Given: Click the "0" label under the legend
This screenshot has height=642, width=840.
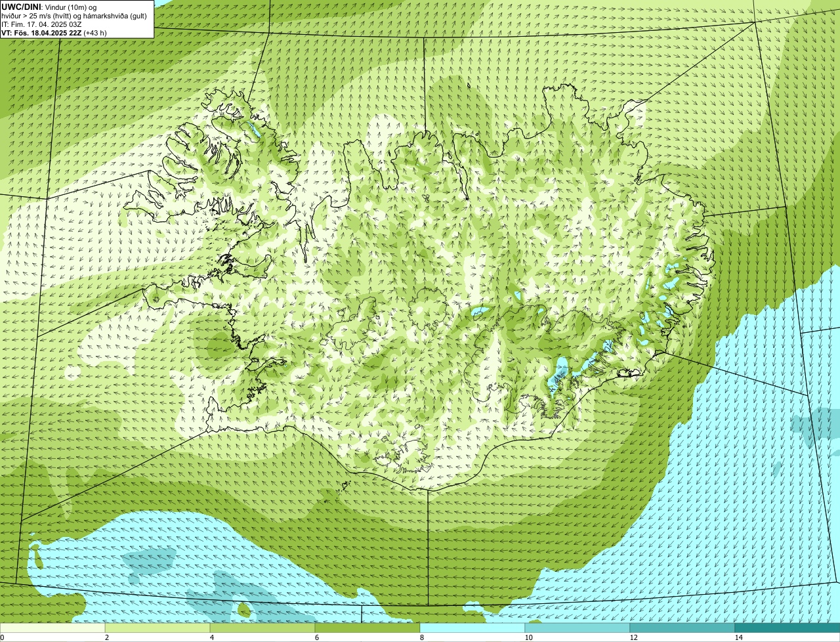Looking at the screenshot, I should click(2, 637).
